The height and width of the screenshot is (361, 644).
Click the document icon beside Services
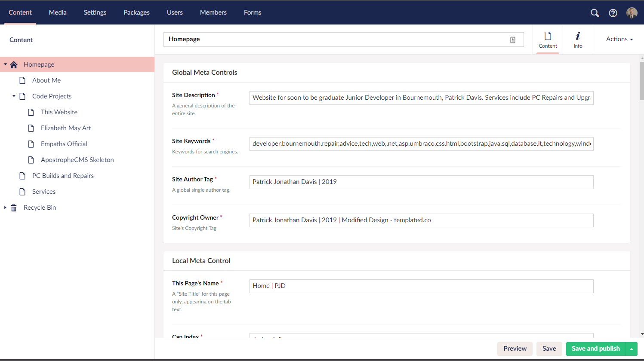click(22, 191)
